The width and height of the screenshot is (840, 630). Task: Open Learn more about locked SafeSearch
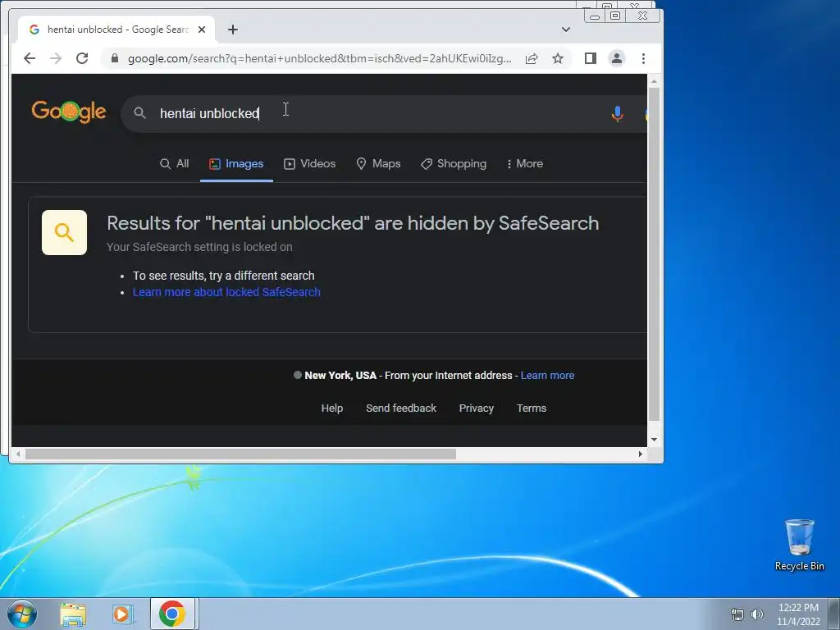pos(226,292)
